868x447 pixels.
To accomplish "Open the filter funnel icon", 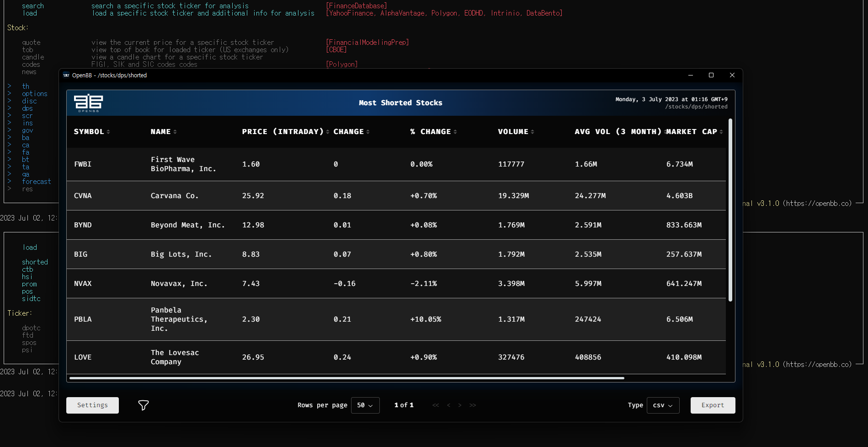I will coord(144,405).
